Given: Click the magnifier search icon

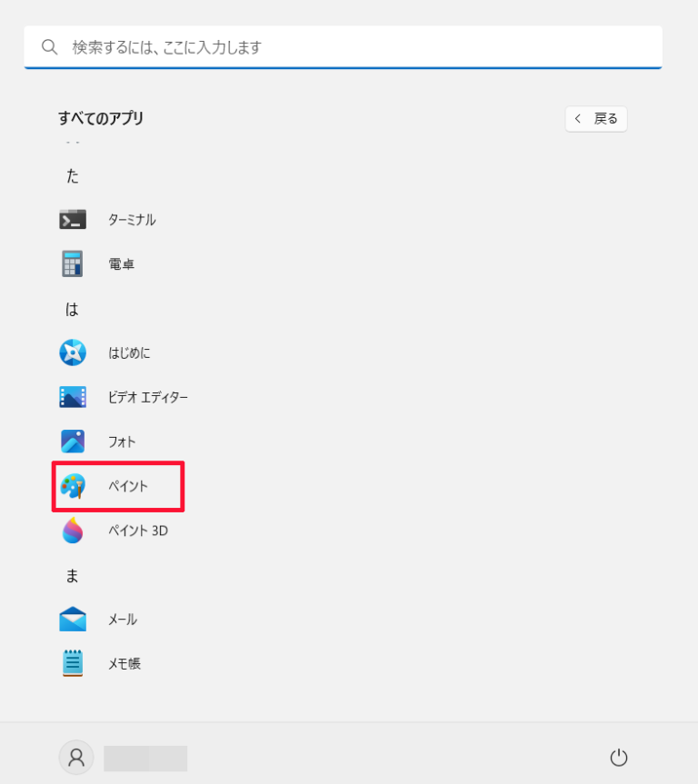Looking at the screenshot, I should click(50, 47).
